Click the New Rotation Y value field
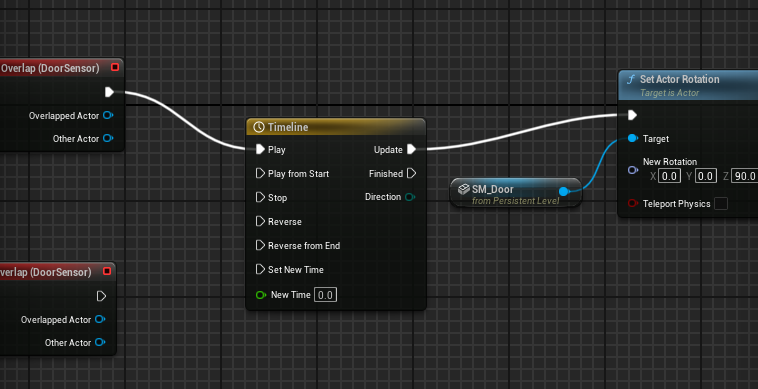Viewport: 758px width, 389px height. (706, 176)
